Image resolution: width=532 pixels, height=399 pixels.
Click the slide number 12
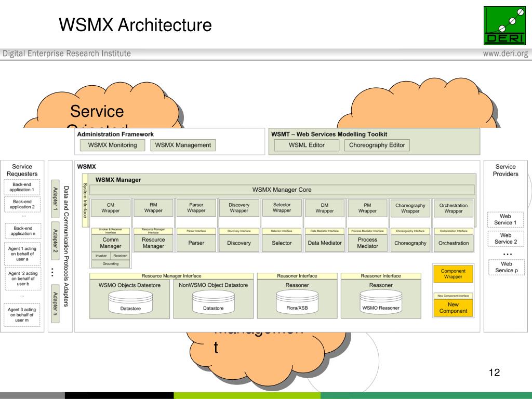(x=495, y=373)
